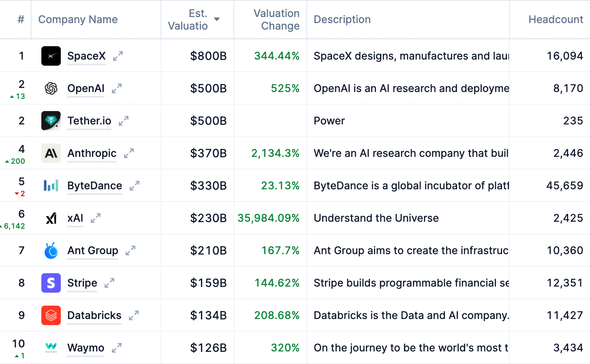Click the OpenAI logo icon
The width and height of the screenshot is (590, 364).
click(51, 88)
